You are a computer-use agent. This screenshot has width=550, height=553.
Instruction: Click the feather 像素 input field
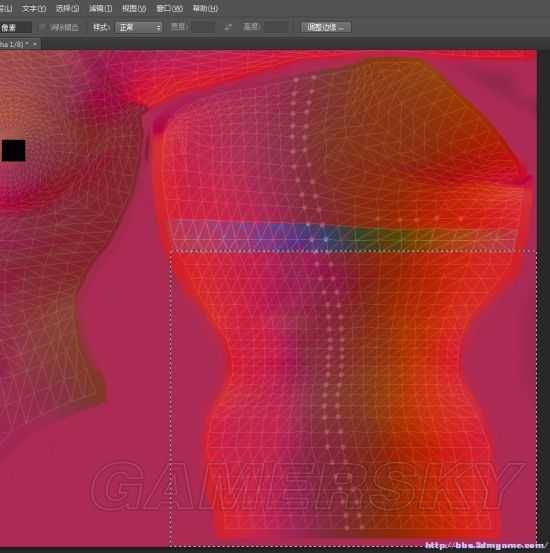point(16,28)
